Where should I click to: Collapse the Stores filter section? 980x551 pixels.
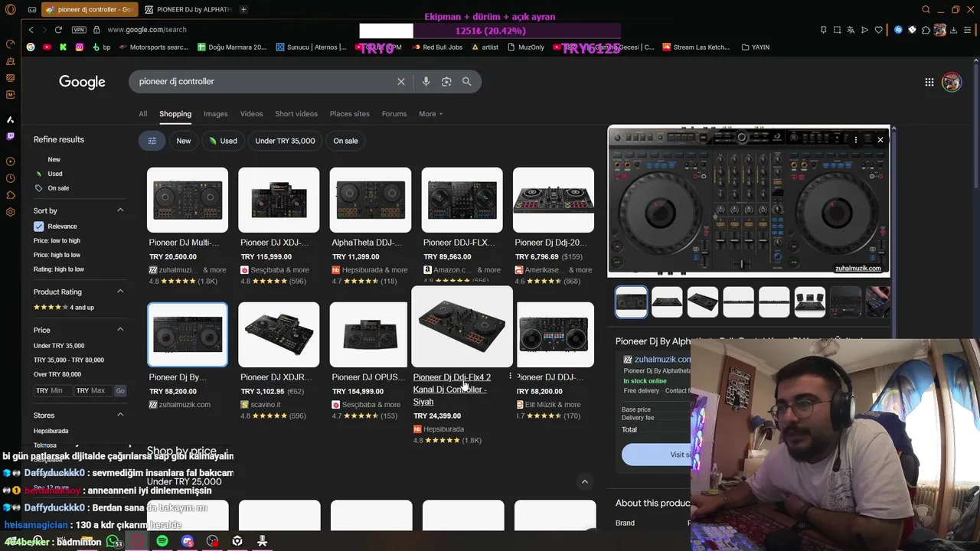click(120, 415)
